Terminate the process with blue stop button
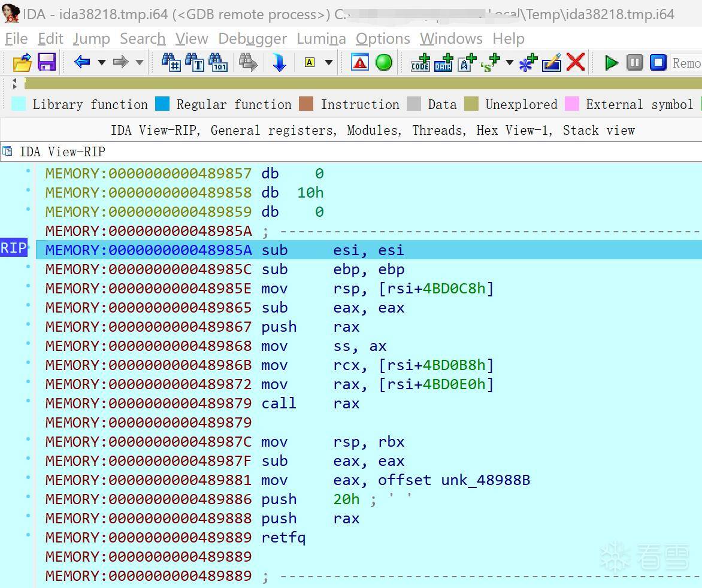Screen dimensions: 702x588 point(658,62)
